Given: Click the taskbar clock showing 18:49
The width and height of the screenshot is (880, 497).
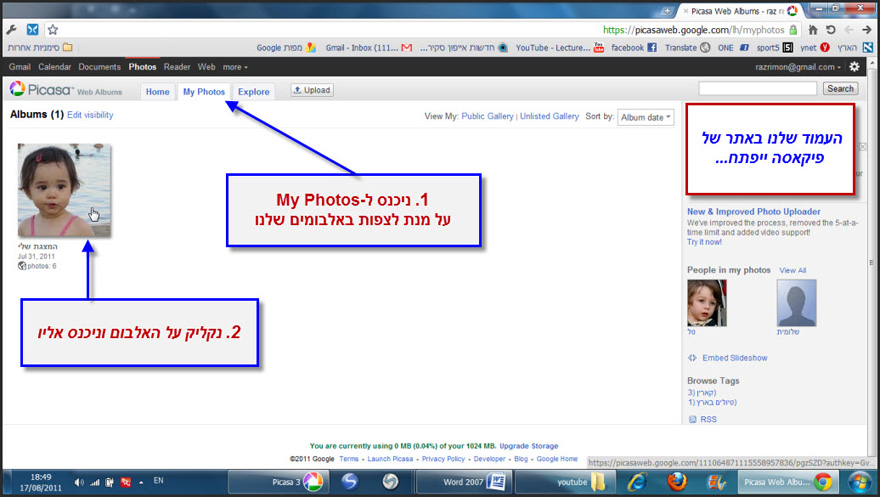Looking at the screenshot, I should pyautogui.click(x=40, y=482).
